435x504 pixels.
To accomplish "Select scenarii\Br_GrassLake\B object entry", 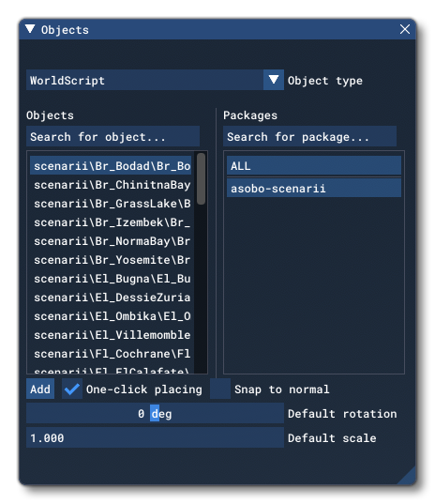I will pos(111,204).
